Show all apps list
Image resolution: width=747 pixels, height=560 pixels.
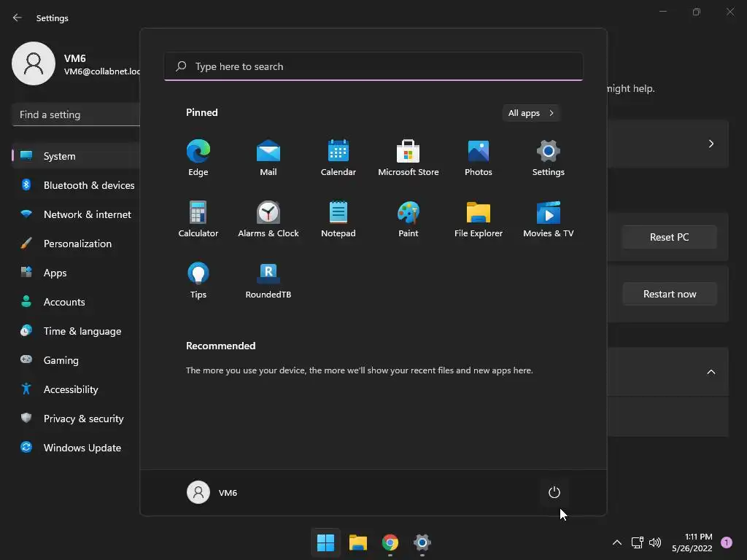point(531,113)
